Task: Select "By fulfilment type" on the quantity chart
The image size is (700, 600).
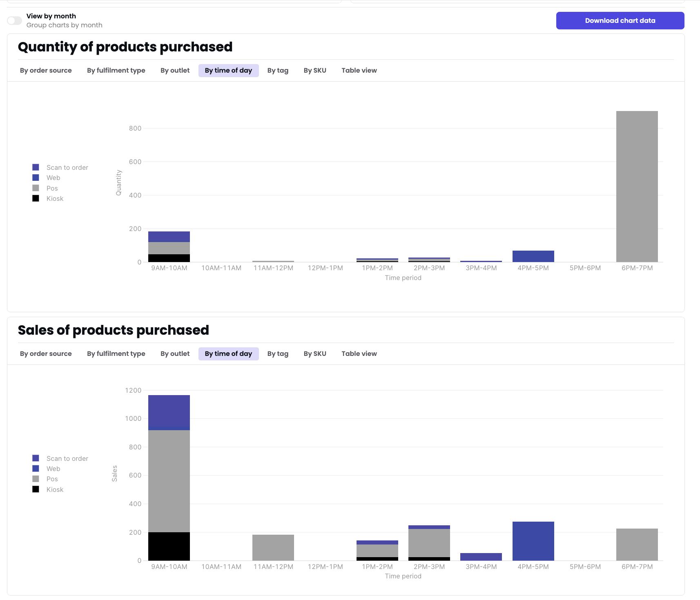Action: [x=116, y=70]
